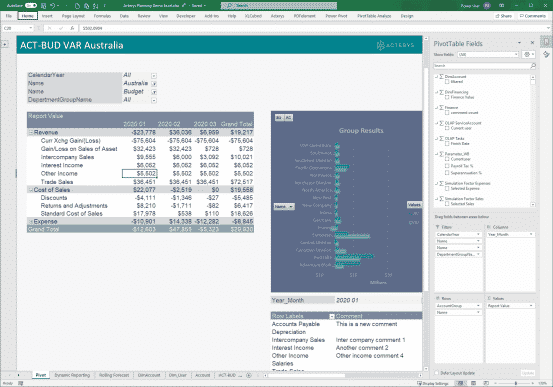553x387 pixels.
Task: Open the File menu
Action: click(9, 16)
